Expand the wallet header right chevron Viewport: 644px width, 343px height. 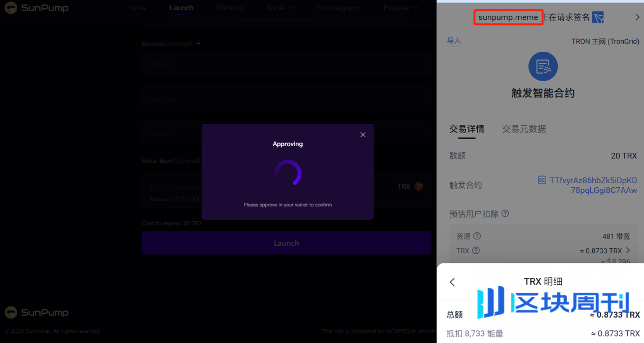click(637, 17)
